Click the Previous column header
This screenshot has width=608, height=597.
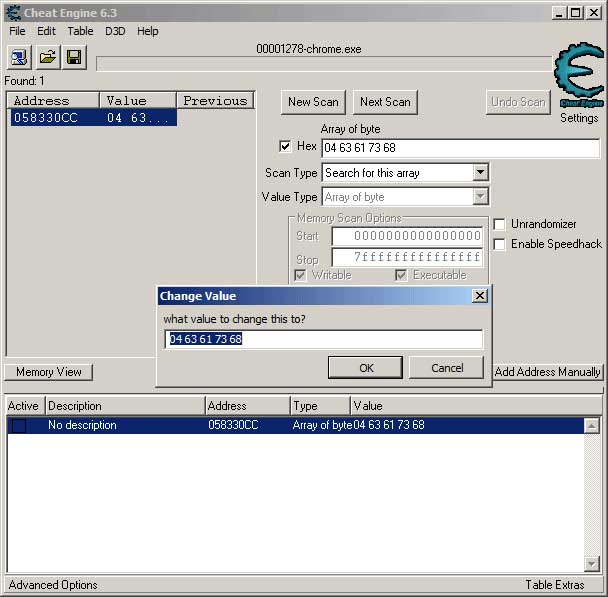[216, 100]
